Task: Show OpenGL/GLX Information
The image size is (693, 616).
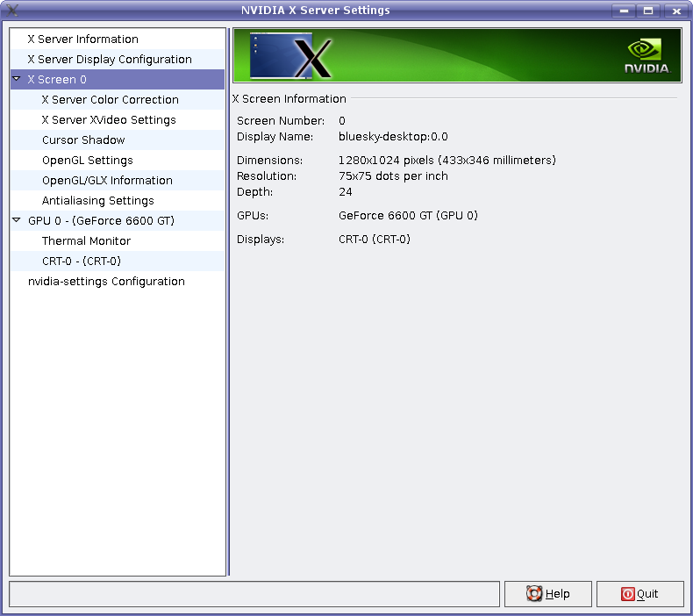Action: (118, 181)
